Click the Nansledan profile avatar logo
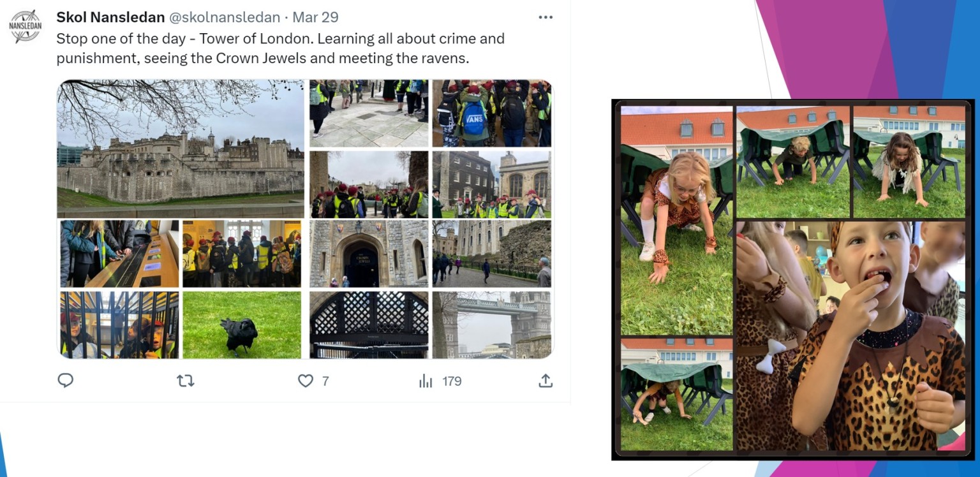This screenshot has height=477, width=980. pos(26,26)
